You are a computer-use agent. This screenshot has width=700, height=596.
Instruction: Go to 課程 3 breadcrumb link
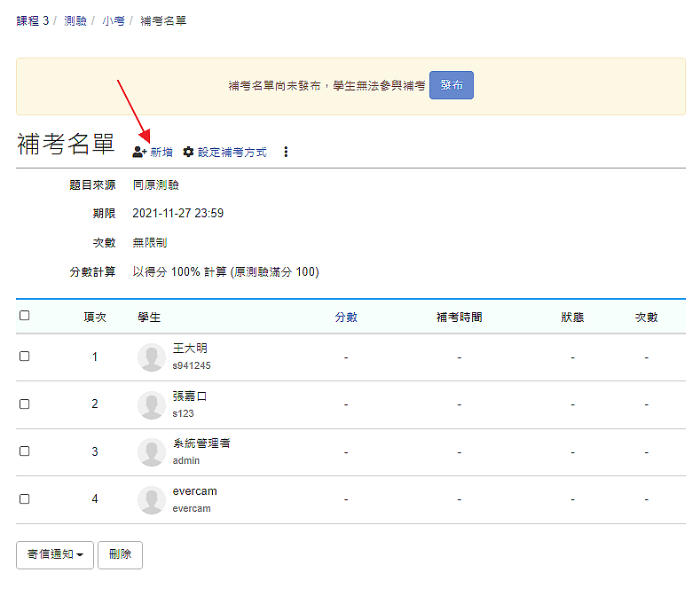(33, 21)
